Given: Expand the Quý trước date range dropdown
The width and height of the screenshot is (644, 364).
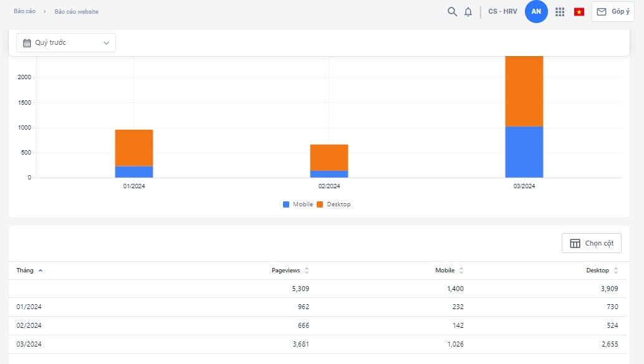Looking at the screenshot, I should pyautogui.click(x=106, y=43).
